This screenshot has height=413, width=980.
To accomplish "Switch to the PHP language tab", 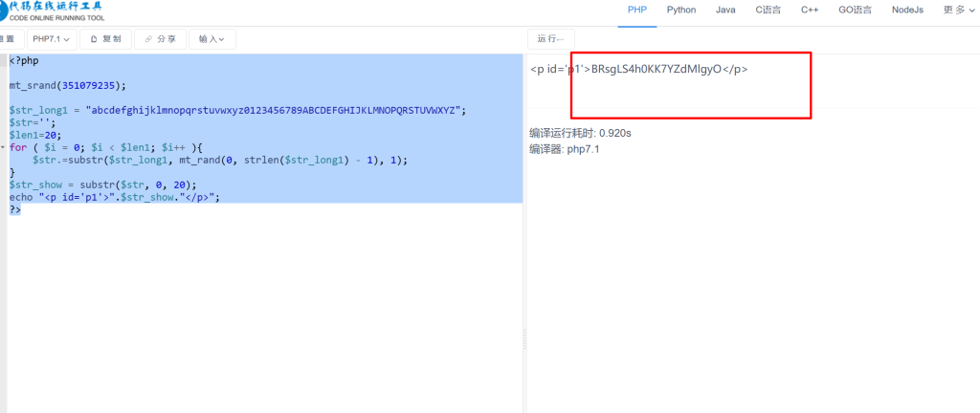I will 637,10.
